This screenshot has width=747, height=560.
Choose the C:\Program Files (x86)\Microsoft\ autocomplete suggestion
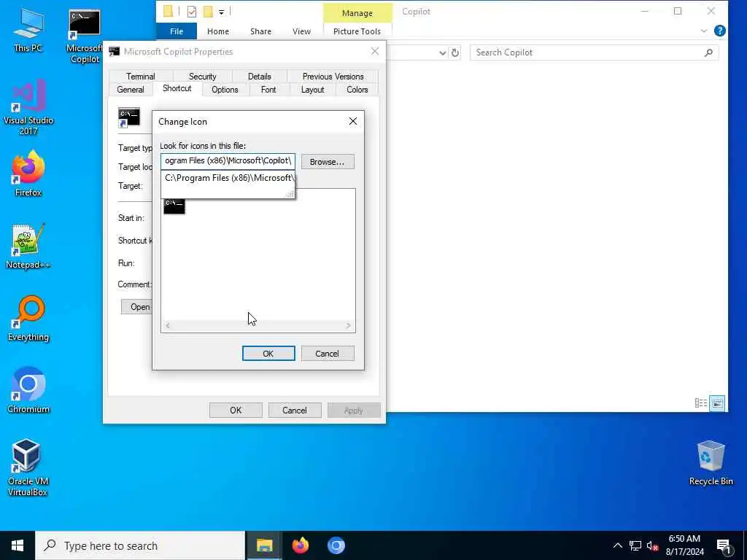click(x=228, y=178)
